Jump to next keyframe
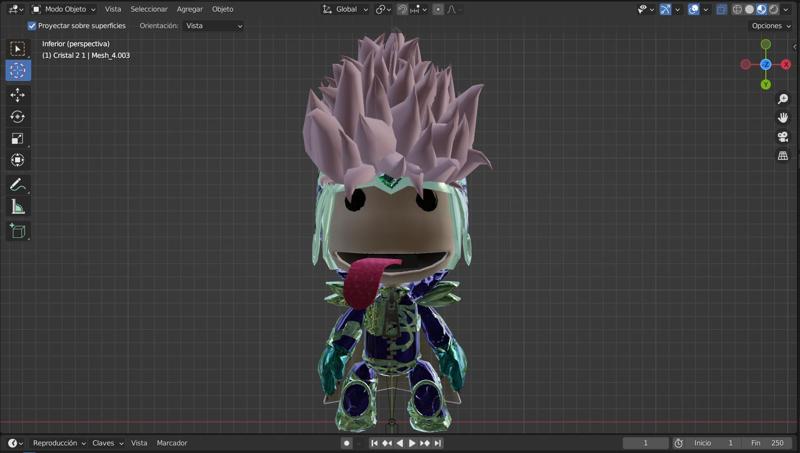800x453 pixels. tap(425, 443)
